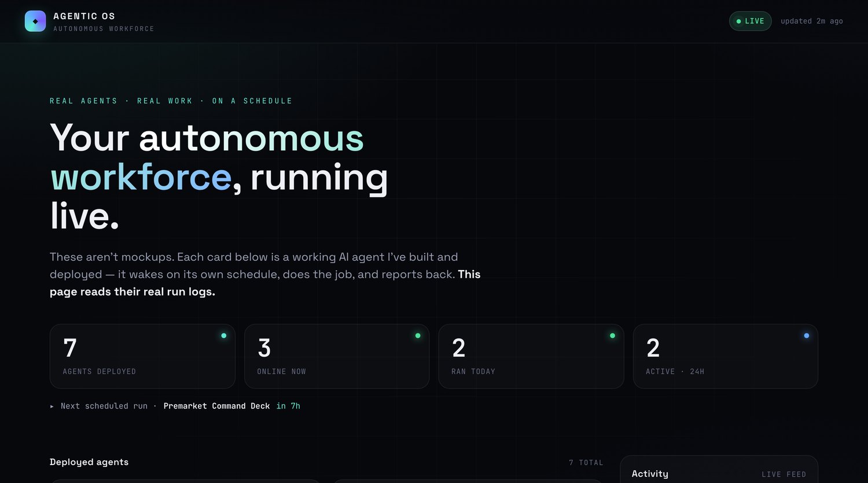The height and width of the screenshot is (483, 868).
Task: Click the '7 TOTAL' agents count
Action: pos(586,463)
